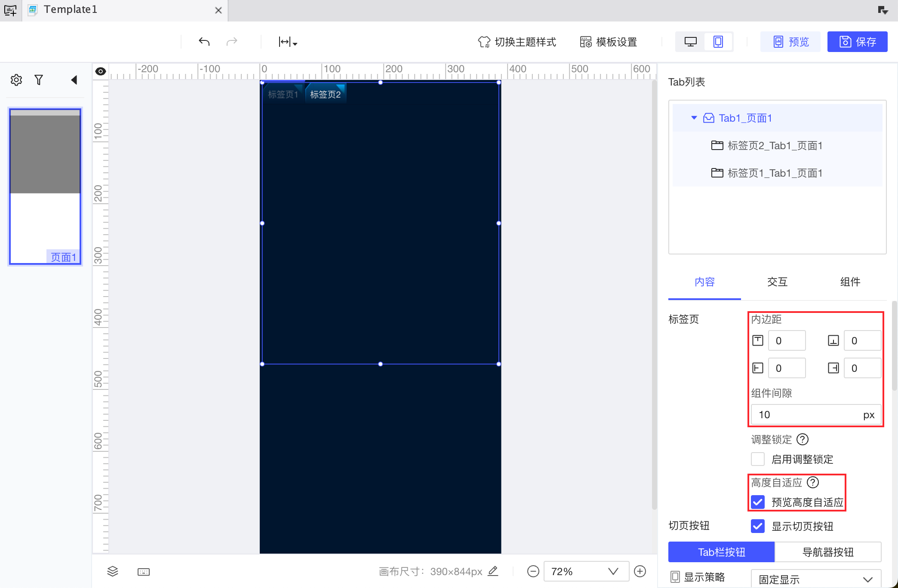Screen dimensions: 898x588
Task: Switch to the 交互 tab
Action: [x=777, y=282]
